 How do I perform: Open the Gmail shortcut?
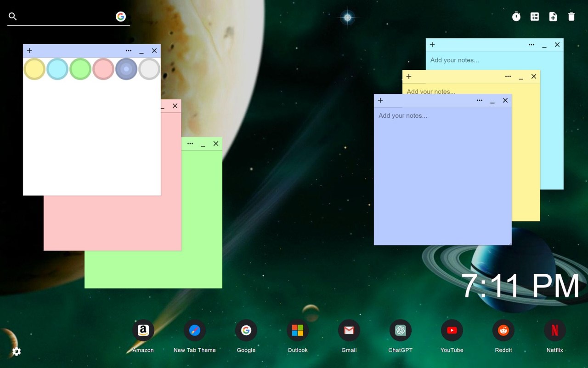349,330
